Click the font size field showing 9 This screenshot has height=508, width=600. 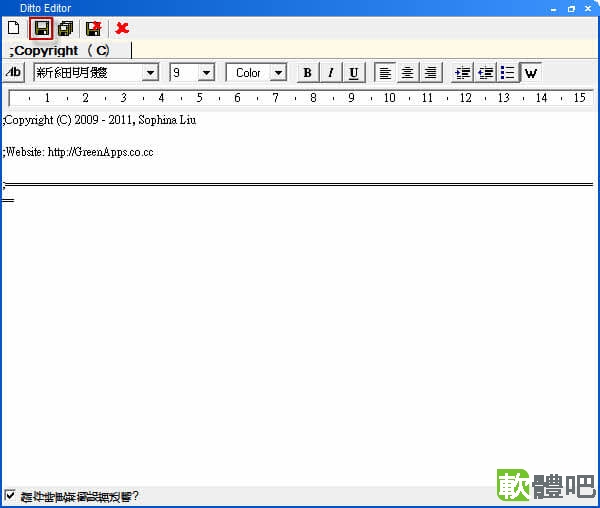(184, 72)
